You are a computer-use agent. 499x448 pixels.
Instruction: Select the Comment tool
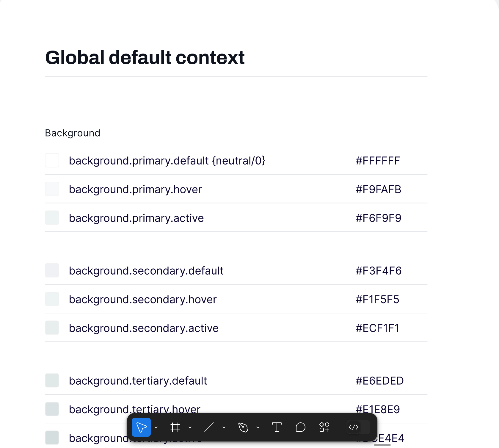click(x=300, y=427)
